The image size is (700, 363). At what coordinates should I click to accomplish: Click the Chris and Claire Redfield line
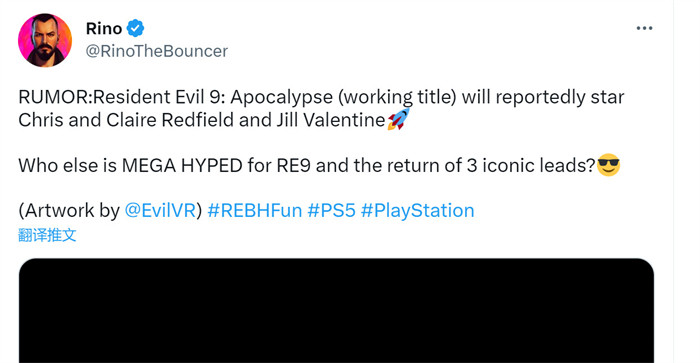(202, 120)
